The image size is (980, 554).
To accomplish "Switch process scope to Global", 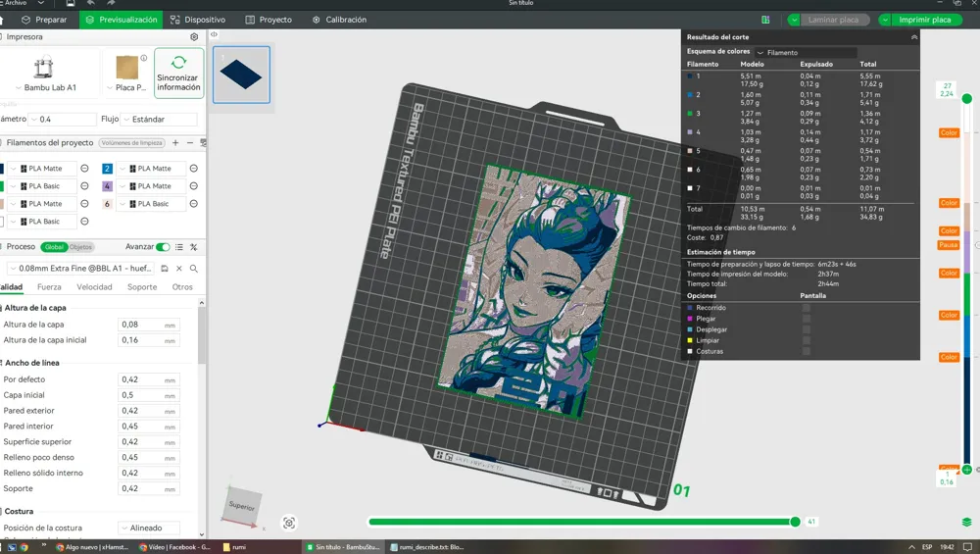I will [x=54, y=247].
